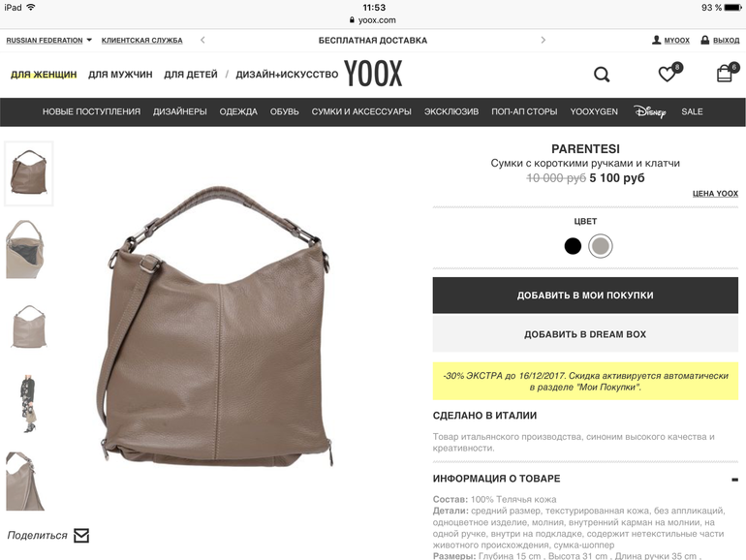Image resolution: width=746 pixels, height=560 pixels.
Task: Open the Disney logo section
Action: tap(649, 111)
